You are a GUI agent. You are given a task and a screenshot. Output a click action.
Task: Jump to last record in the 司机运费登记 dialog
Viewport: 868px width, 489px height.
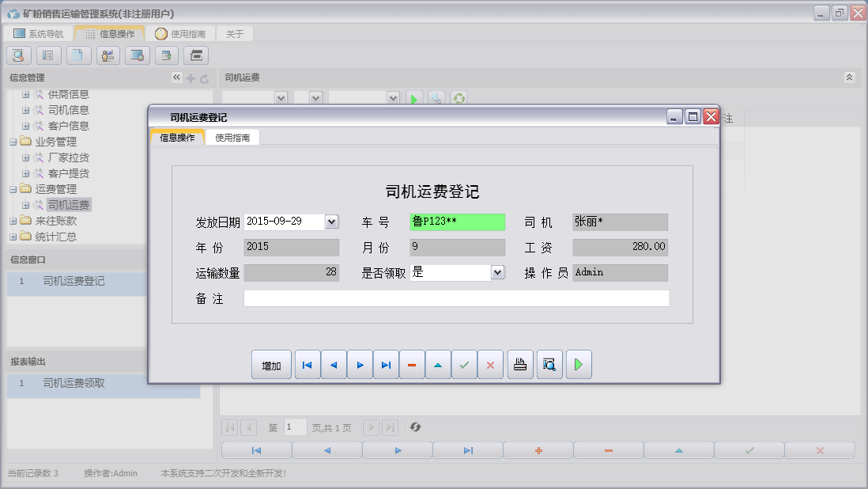(386, 365)
